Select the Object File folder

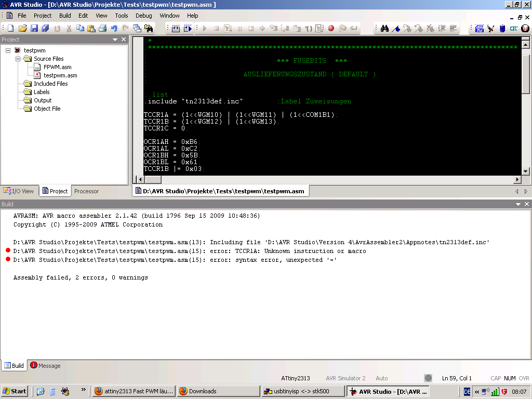pos(47,109)
